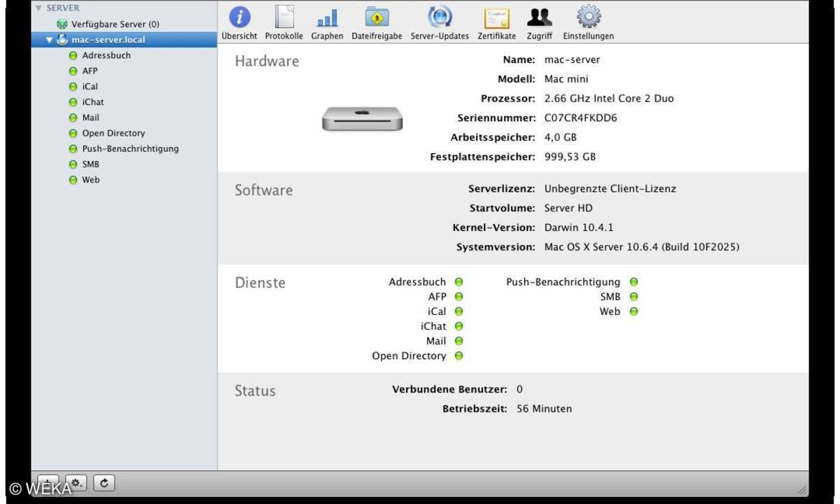
Task: Click iCal status dot under Dienste
Action: 459,311
